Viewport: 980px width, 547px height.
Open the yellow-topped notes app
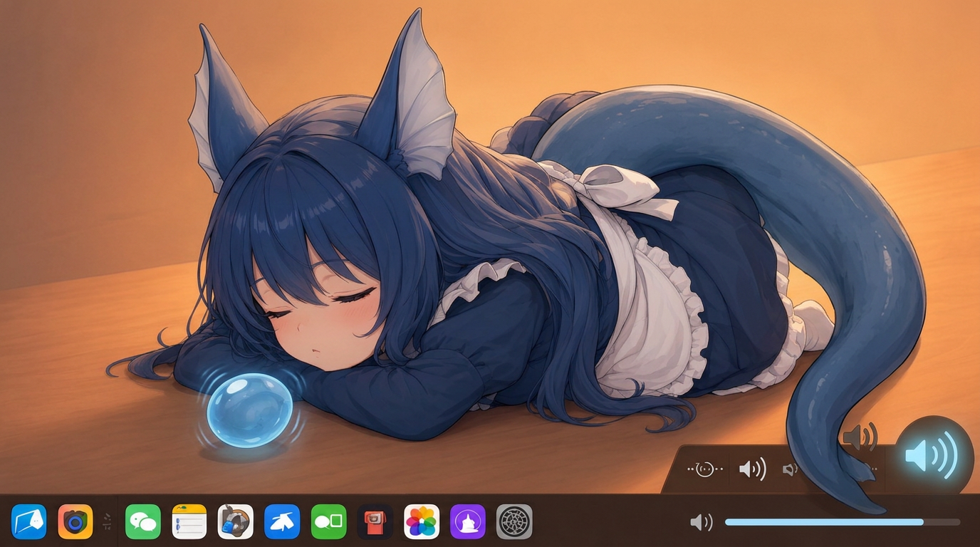tap(189, 522)
